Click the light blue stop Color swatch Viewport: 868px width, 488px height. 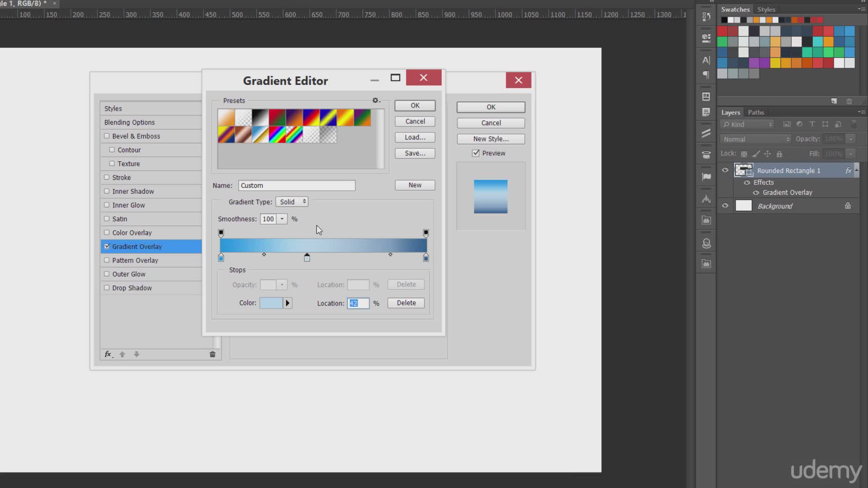point(271,303)
